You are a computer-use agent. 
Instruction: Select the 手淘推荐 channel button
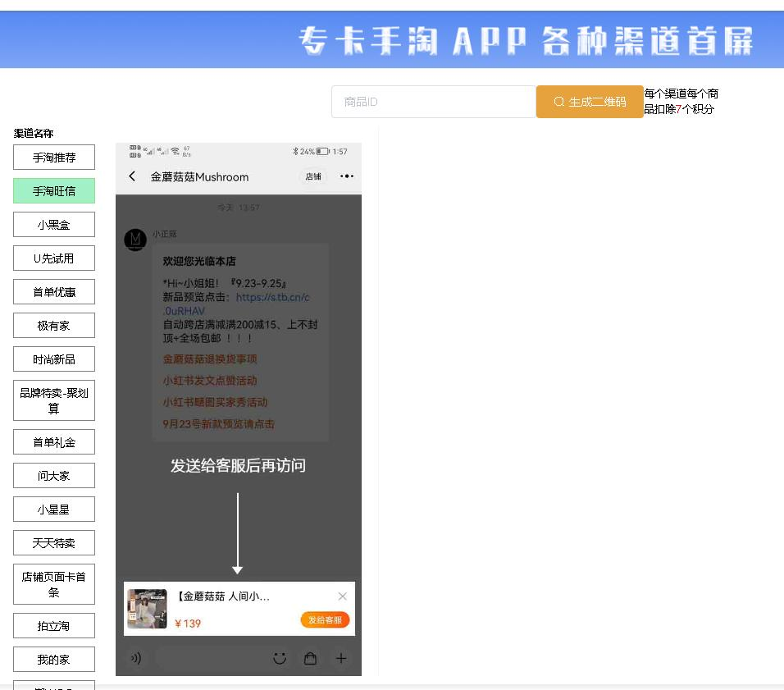tap(54, 157)
